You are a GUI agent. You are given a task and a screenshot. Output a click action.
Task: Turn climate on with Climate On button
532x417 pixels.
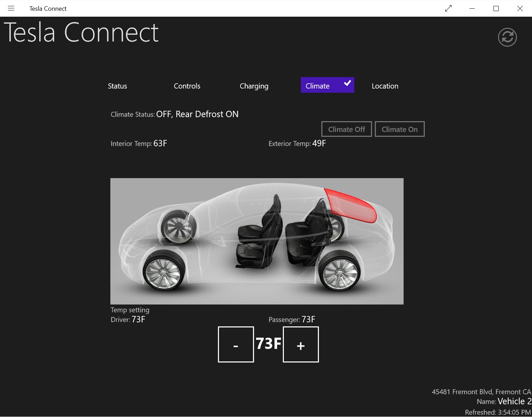[x=400, y=129]
